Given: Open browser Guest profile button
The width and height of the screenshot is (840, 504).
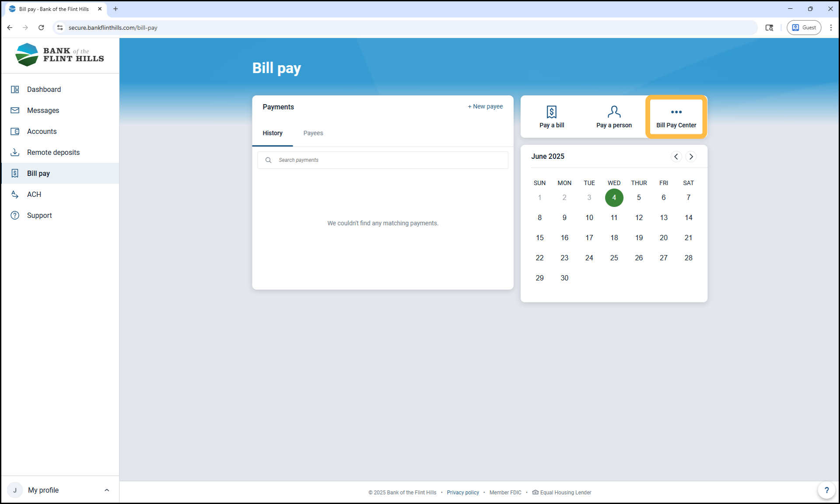Looking at the screenshot, I should pos(804,28).
